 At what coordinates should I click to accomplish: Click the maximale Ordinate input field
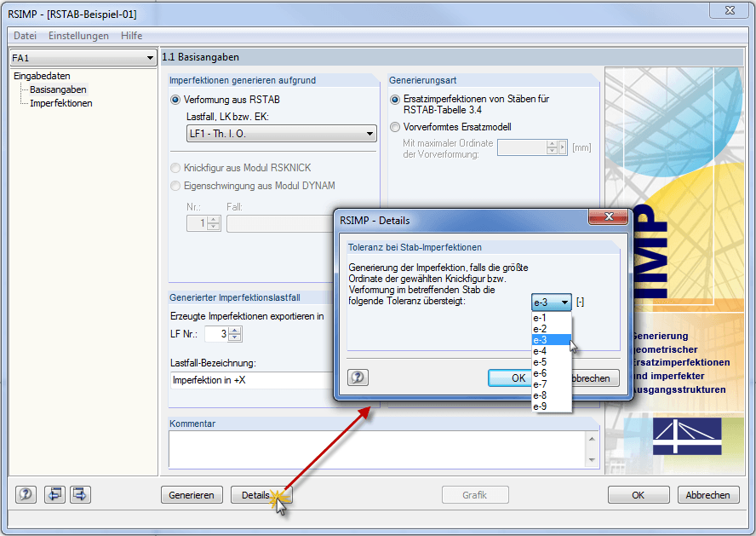coord(522,147)
